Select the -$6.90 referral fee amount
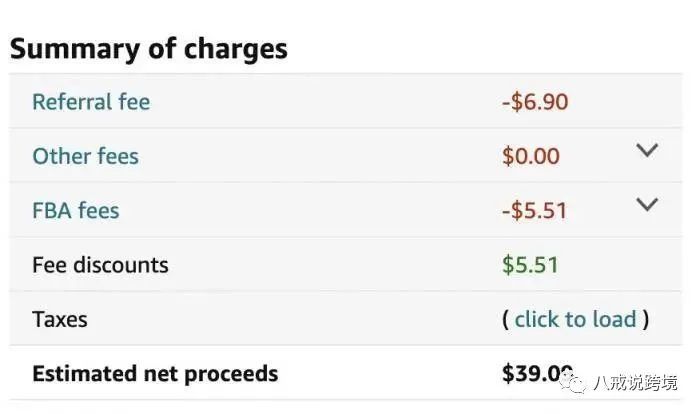 click(535, 102)
